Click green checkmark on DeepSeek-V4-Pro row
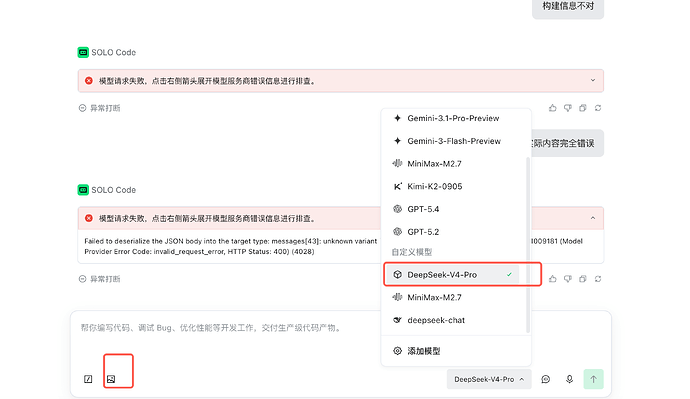The image size is (690, 399). pos(509,275)
